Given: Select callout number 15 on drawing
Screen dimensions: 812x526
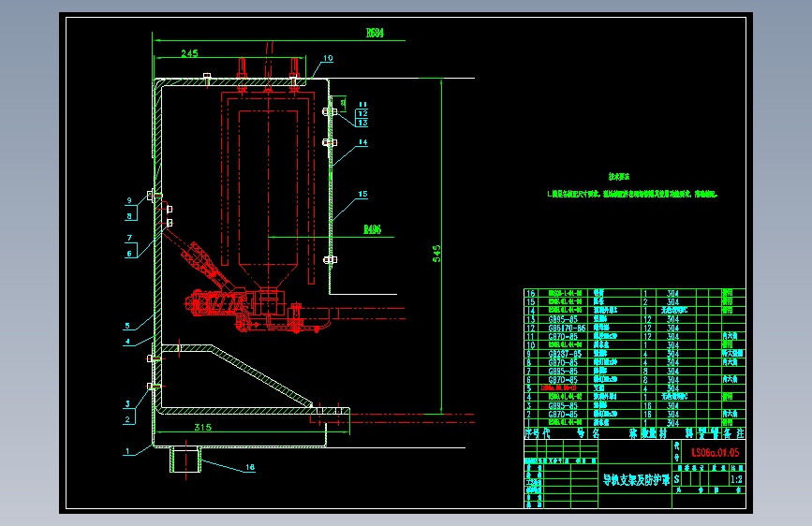Looking at the screenshot, I should [x=362, y=194].
